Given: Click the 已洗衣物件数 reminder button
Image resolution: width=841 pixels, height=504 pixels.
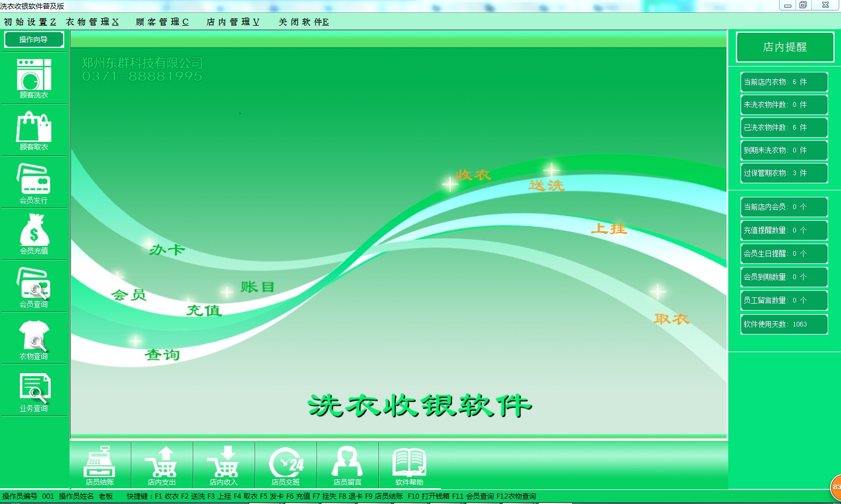Looking at the screenshot, I should click(784, 127).
